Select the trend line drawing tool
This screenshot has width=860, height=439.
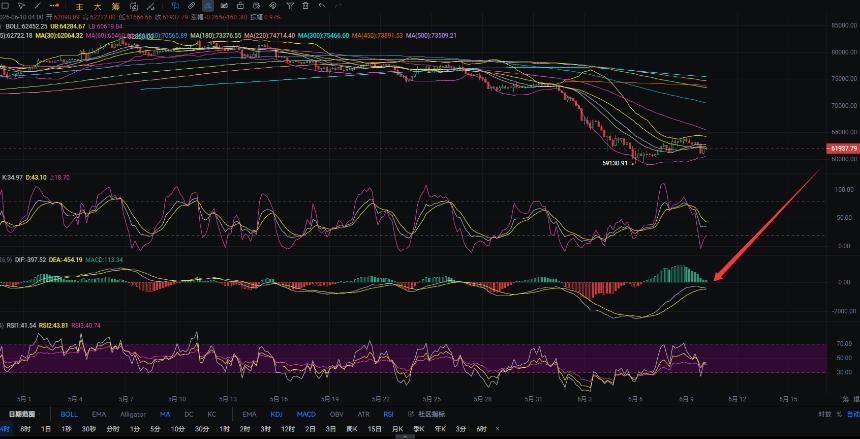click(37, 6)
